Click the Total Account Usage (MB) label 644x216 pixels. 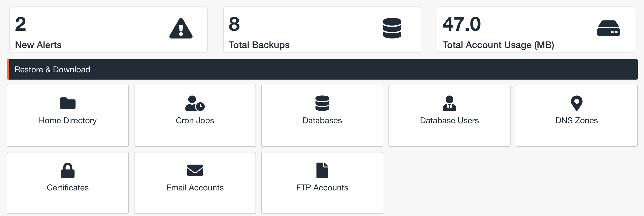coord(498,45)
